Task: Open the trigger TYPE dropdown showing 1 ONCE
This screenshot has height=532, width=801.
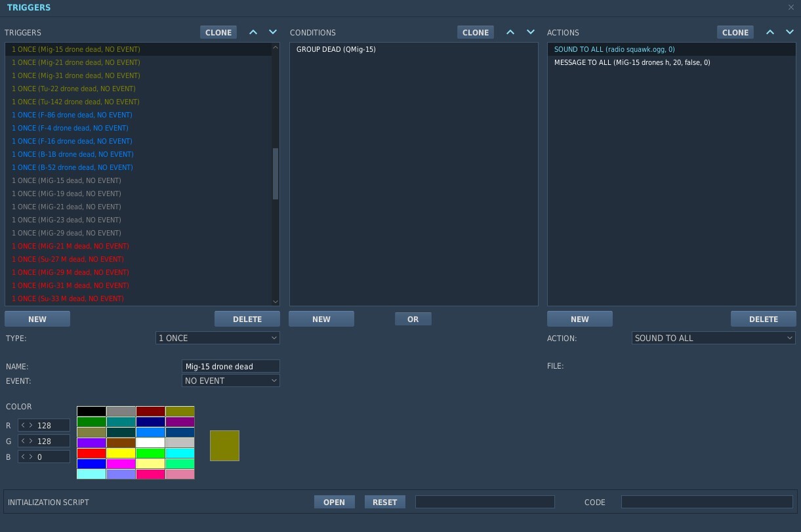Action: 218,338
